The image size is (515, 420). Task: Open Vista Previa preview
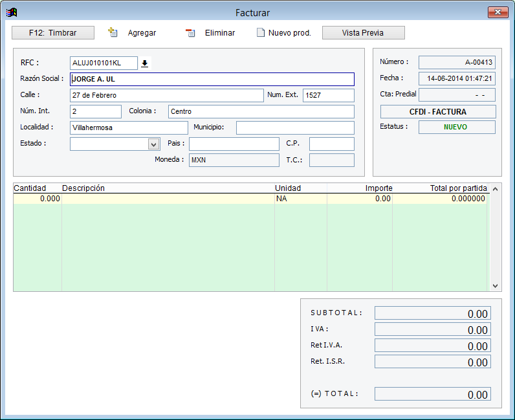(363, 33)
